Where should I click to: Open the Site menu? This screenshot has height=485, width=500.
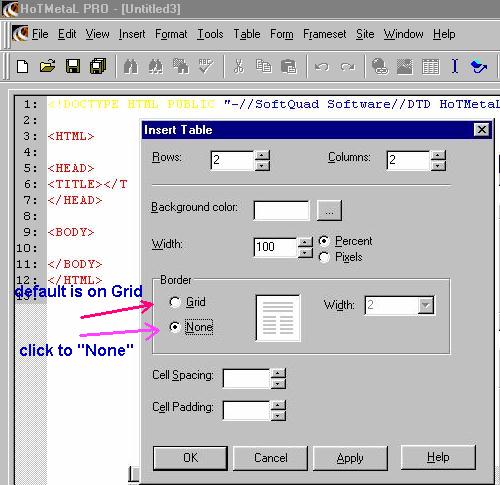coord(365,34)
